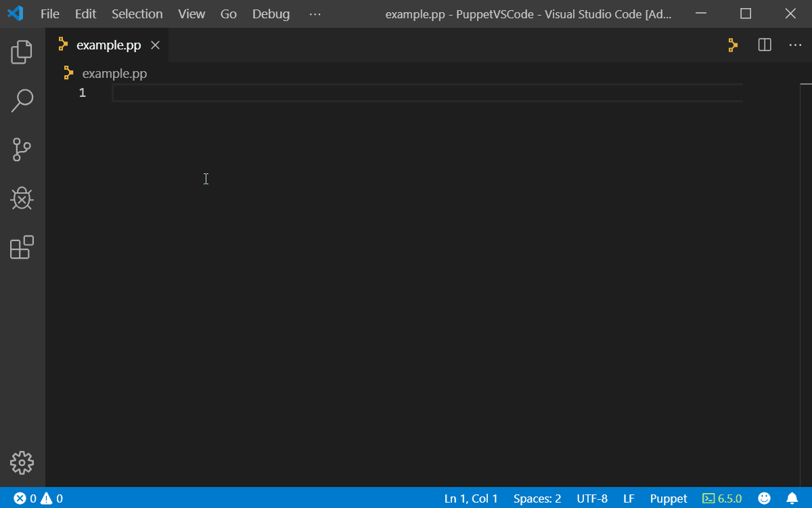Open the Extensions sidebar icon
Image resolution: width=812 pixels, height=508 pixels.
(22, 248)
